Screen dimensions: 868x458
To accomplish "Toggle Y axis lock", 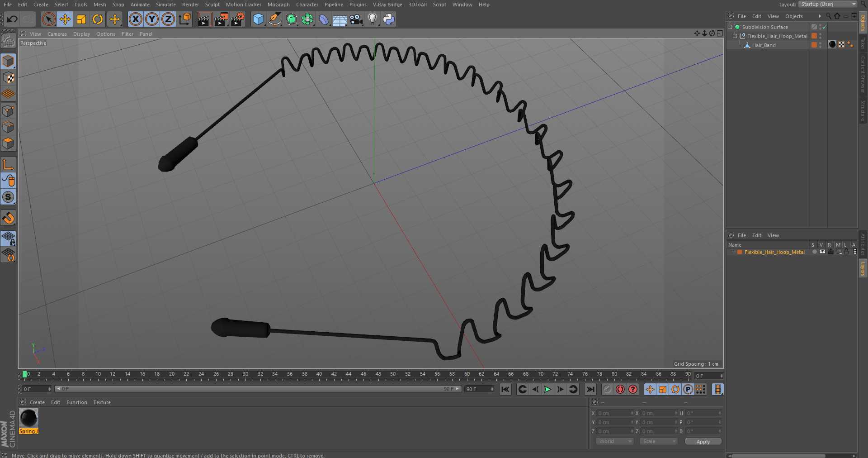I will click(152, 19).
